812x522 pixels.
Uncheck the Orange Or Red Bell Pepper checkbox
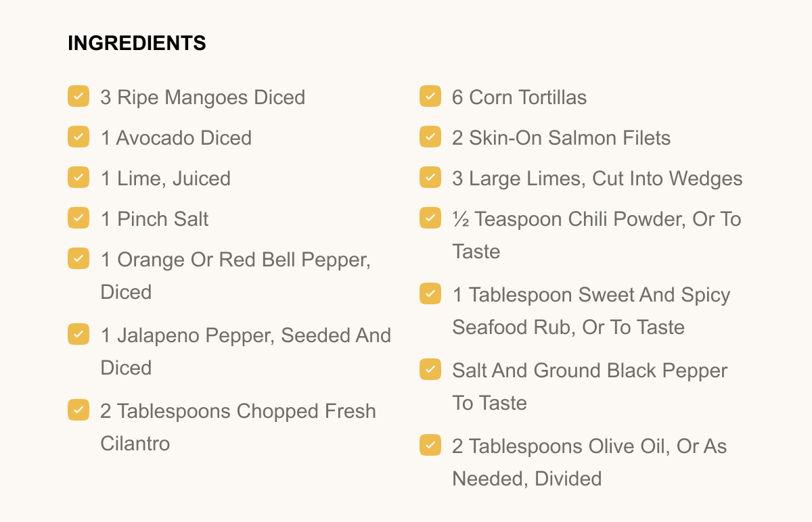[78, 258]
